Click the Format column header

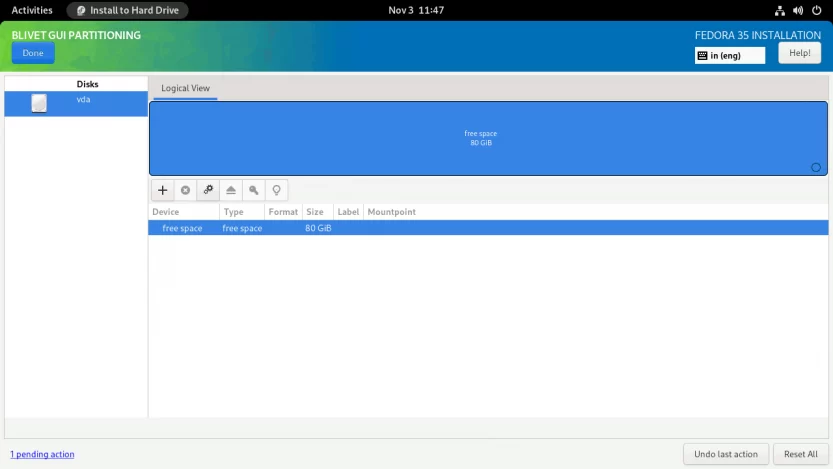click(x=283, y=212)
